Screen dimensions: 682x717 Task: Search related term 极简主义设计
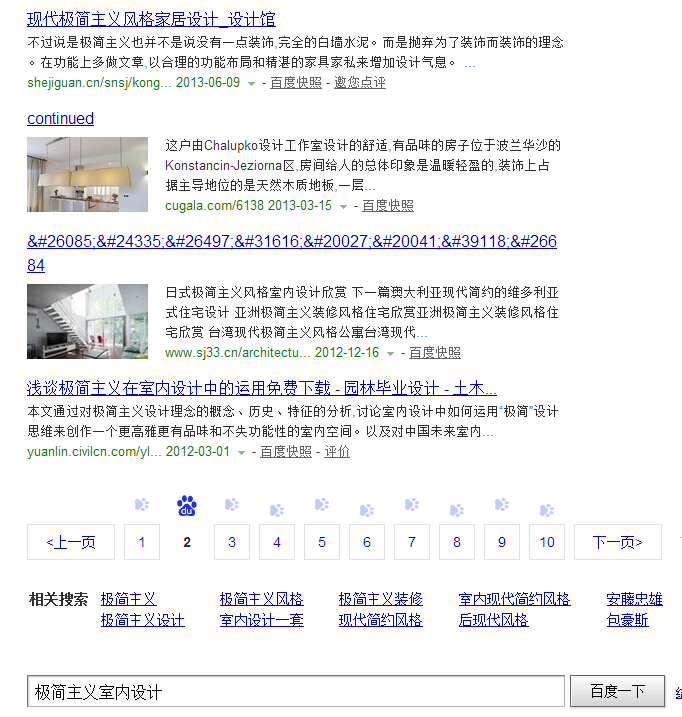click(143, 621)
